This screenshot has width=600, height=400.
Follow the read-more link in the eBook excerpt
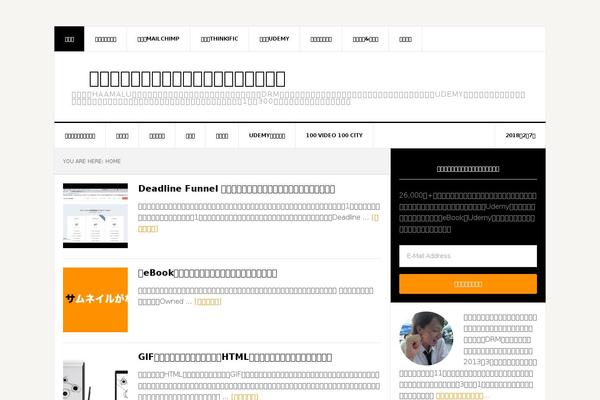tap(208, 301)
